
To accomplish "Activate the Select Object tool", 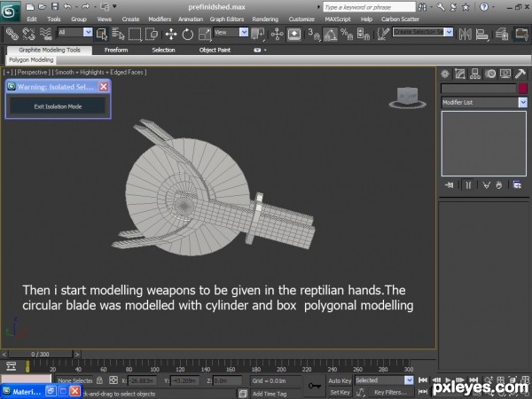I will tap(101, 34).
